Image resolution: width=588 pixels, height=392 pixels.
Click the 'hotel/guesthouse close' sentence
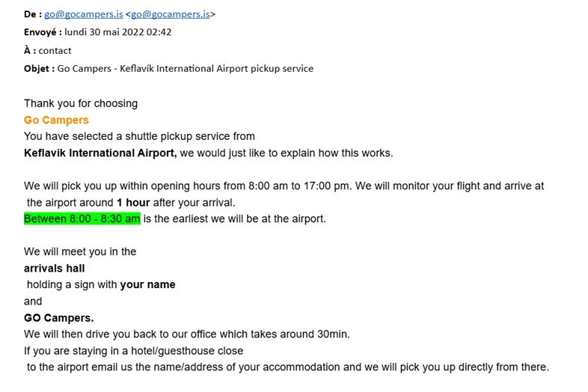coord(133,351)
